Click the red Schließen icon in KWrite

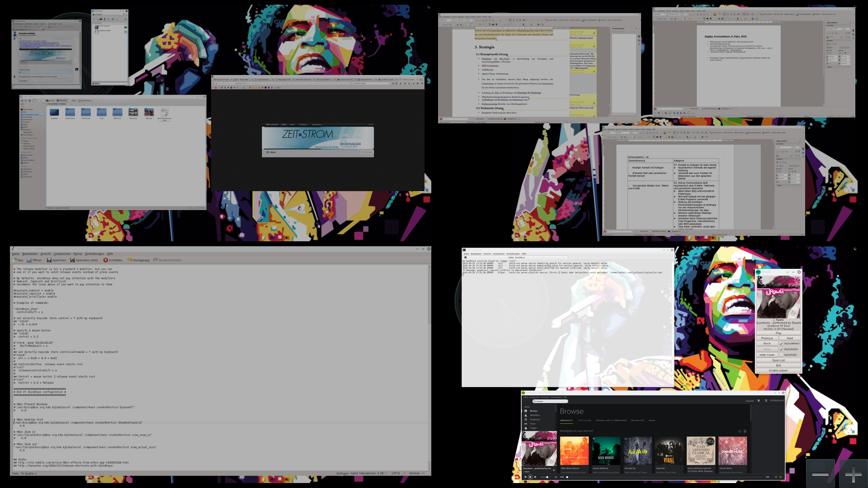(106, 260)
